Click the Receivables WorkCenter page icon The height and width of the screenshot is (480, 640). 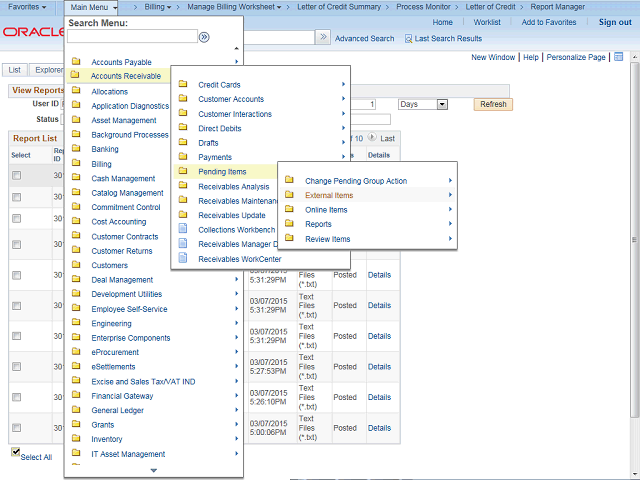click(x=183, y=259)
